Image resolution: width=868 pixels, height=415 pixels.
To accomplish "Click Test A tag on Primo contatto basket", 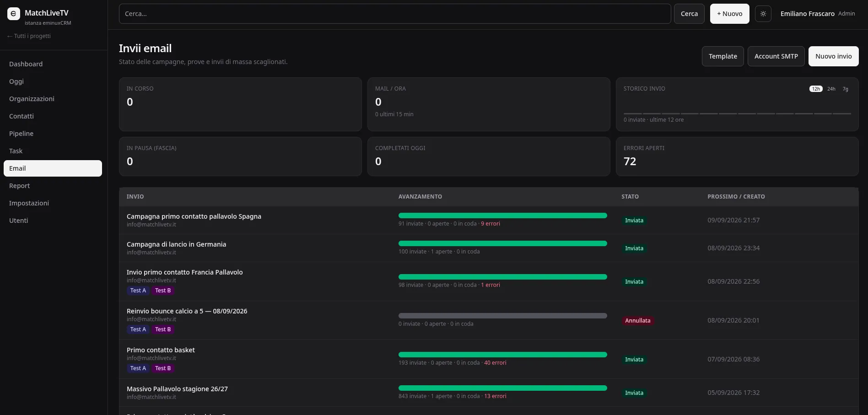I will coord(138,368).
